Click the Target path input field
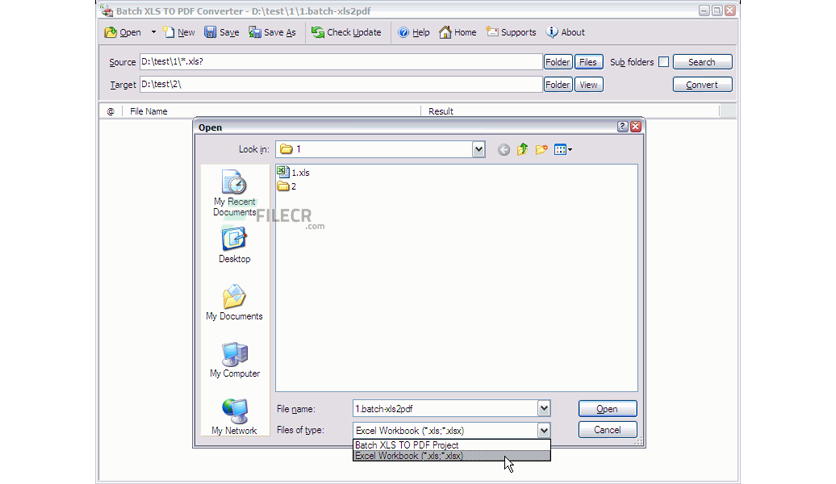 (x=341, y=84)
